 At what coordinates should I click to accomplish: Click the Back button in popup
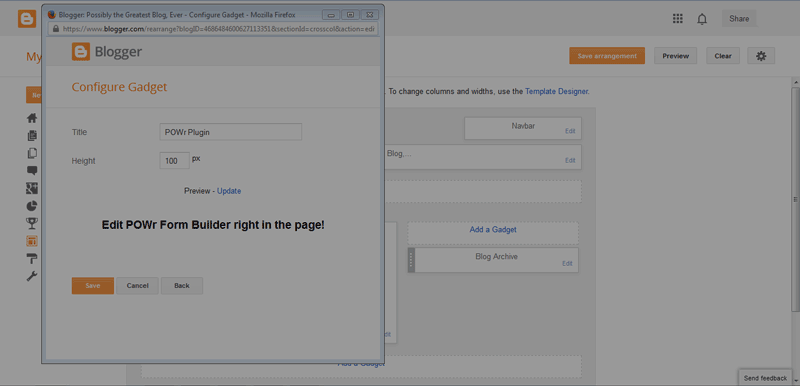pos(182,286)
